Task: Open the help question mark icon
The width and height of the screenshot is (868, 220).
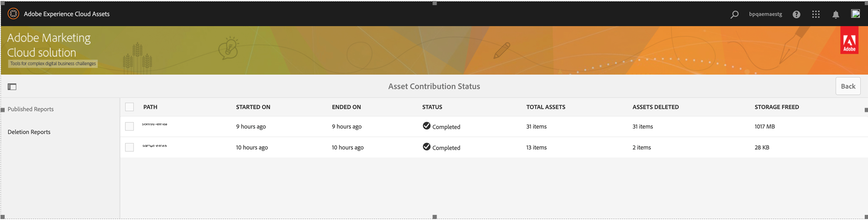Action: pos(796,14)
